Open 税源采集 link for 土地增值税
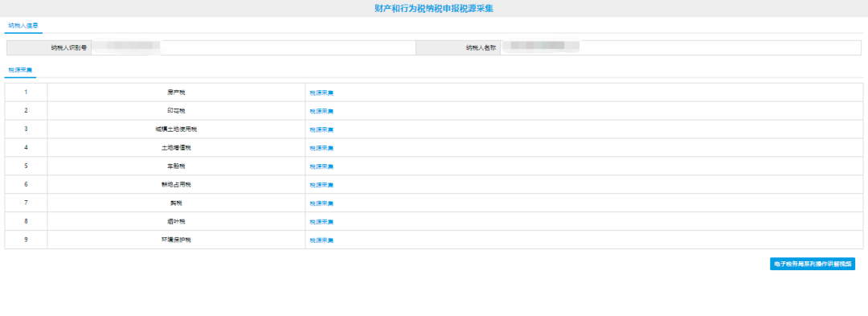868x316 pixels. [x=321, y=148]
